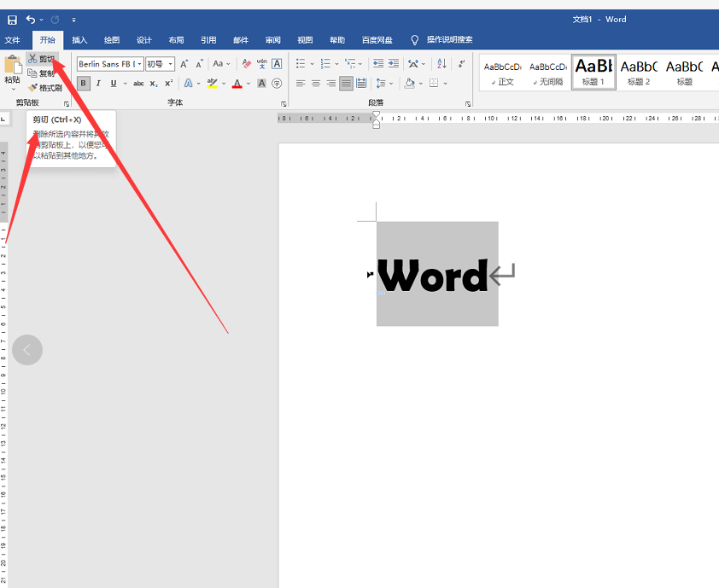Align text right
The image size is (719, 588).
[x=331, y=84]
